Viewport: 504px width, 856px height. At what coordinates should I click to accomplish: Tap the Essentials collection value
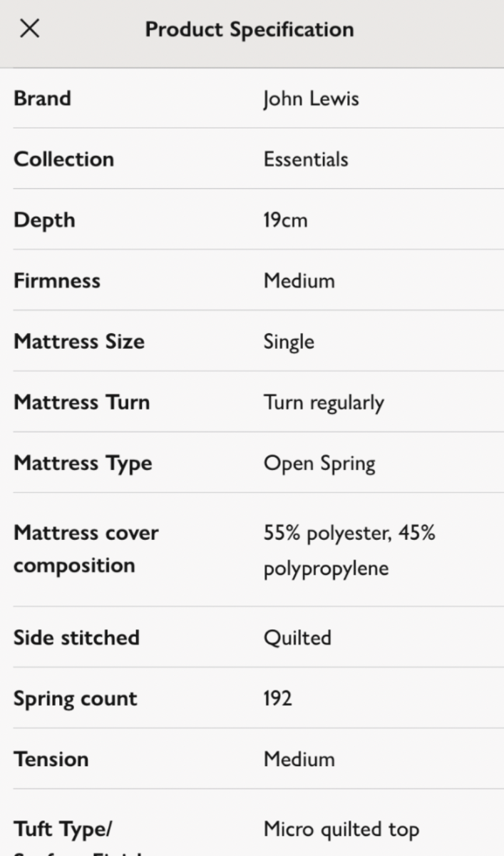306,158
